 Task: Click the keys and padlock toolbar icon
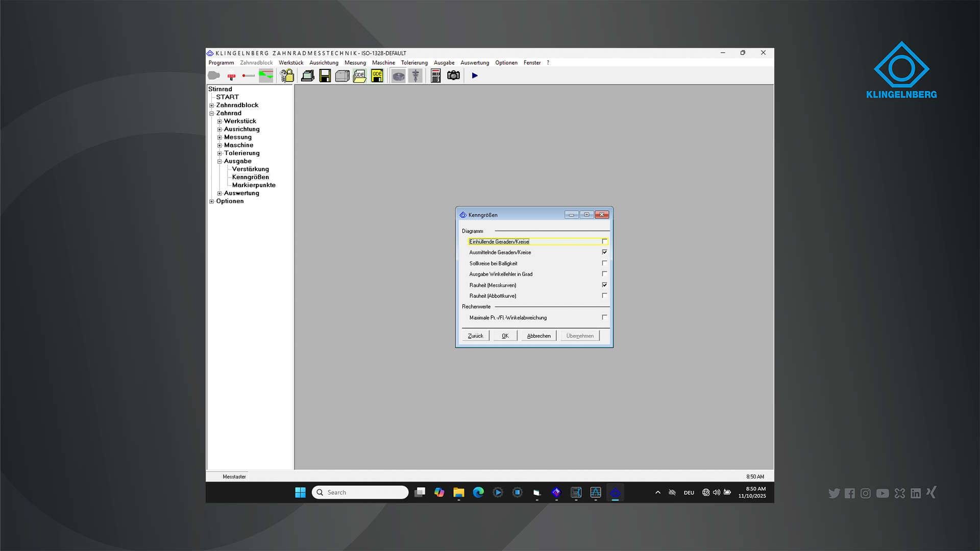point(287,76)
